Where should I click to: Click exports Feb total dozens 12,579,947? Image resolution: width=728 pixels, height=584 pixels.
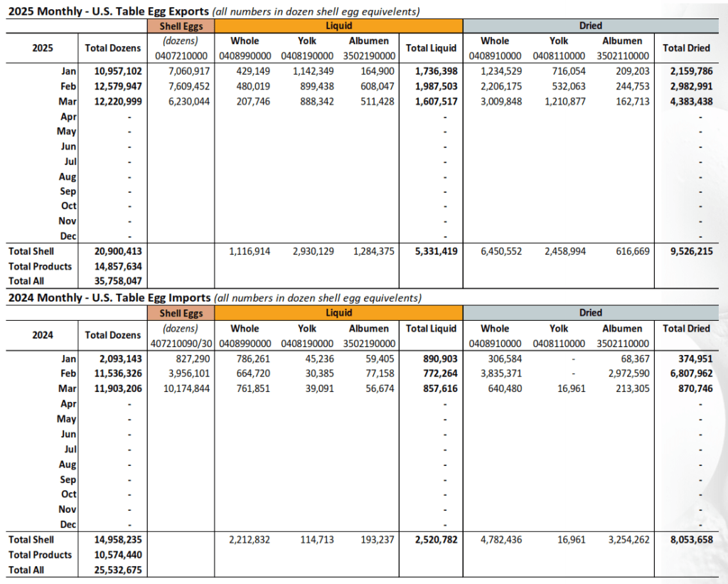coord(118,86)
